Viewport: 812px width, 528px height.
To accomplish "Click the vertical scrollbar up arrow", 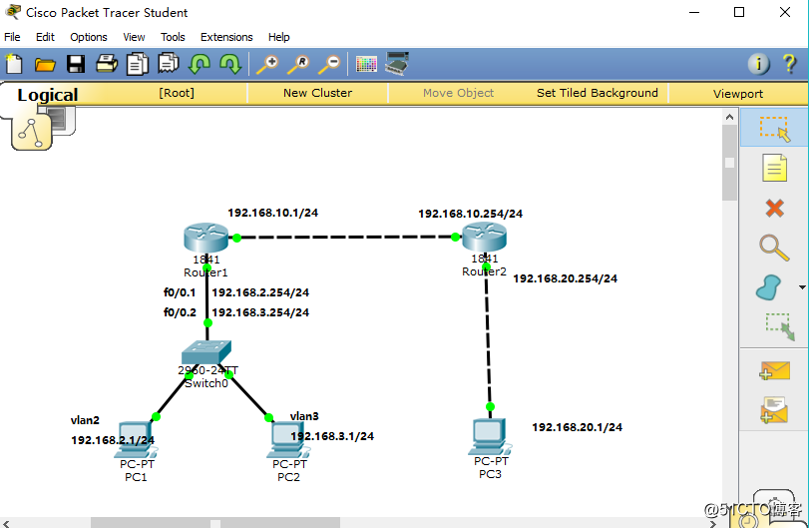I will pos(729,117).
